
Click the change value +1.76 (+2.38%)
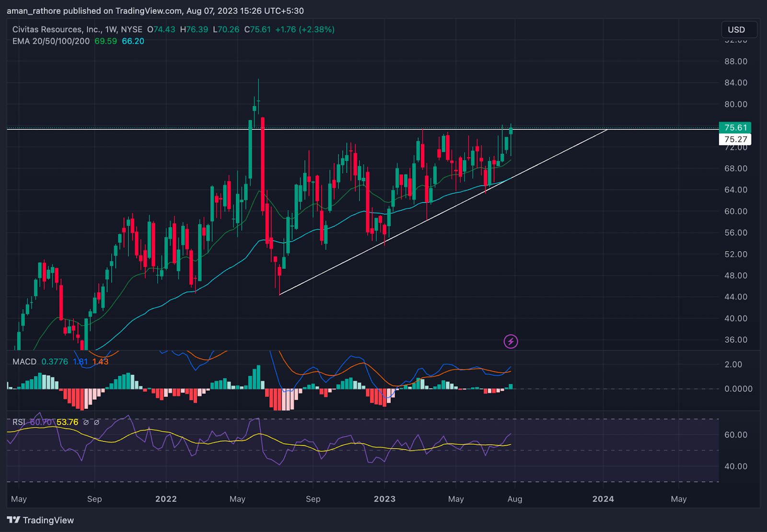pos(305,29)
